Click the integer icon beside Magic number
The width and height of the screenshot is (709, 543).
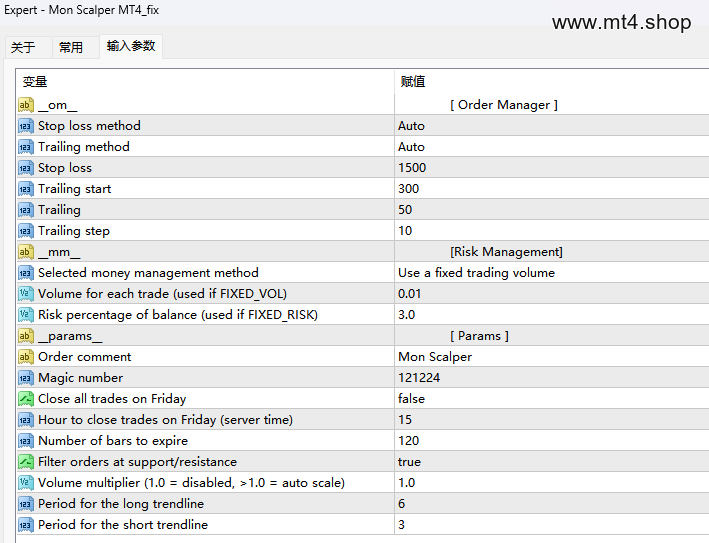click(x=26, y=378)
